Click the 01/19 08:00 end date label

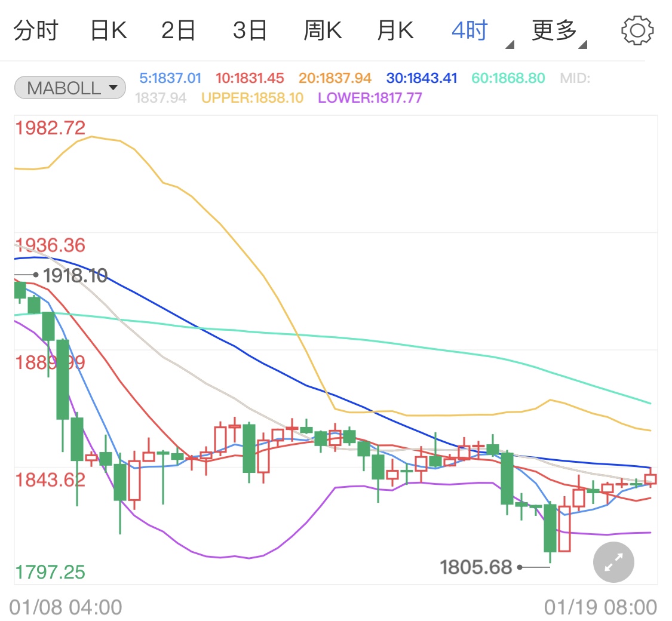(x=600, y=607)
